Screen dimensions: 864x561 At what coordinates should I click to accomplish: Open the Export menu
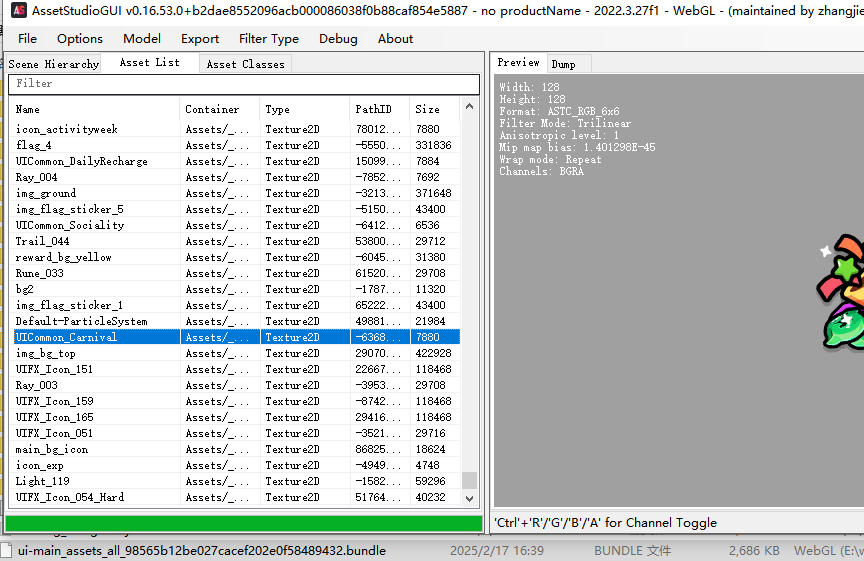(x=200, y=39)
